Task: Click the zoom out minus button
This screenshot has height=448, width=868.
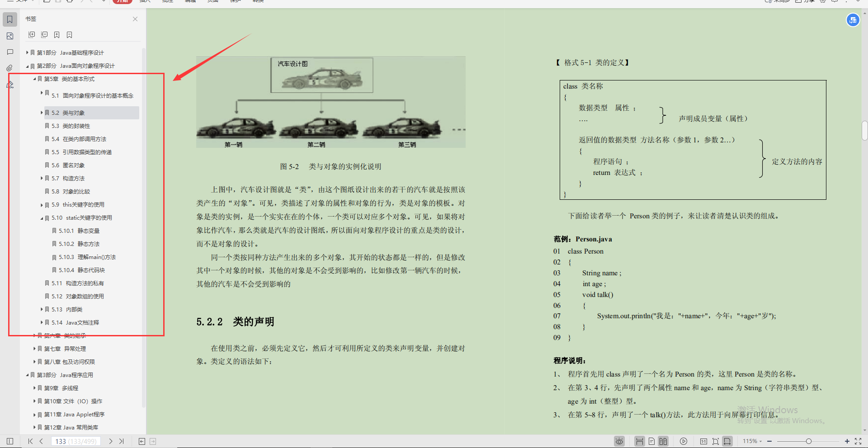Action: pos(769,441)
